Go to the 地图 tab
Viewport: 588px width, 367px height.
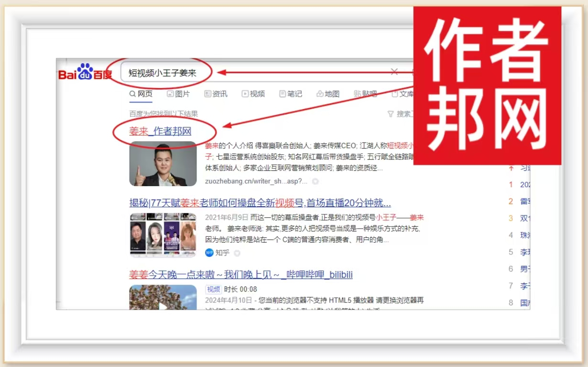328,94
